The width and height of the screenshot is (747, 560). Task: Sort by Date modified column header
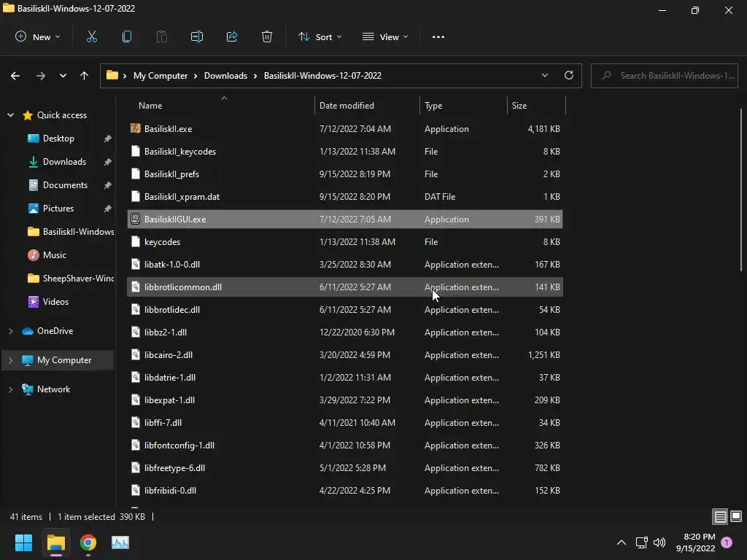[368, 105]
